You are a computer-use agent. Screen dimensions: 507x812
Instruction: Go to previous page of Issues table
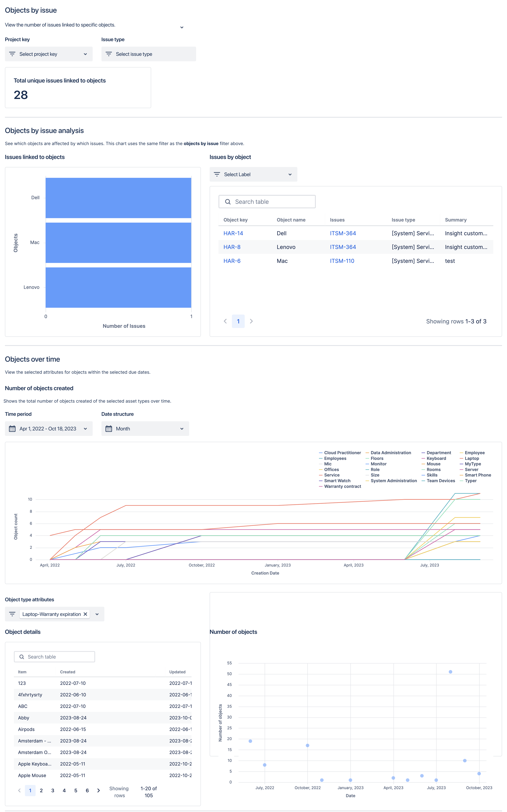coord(225,321)
